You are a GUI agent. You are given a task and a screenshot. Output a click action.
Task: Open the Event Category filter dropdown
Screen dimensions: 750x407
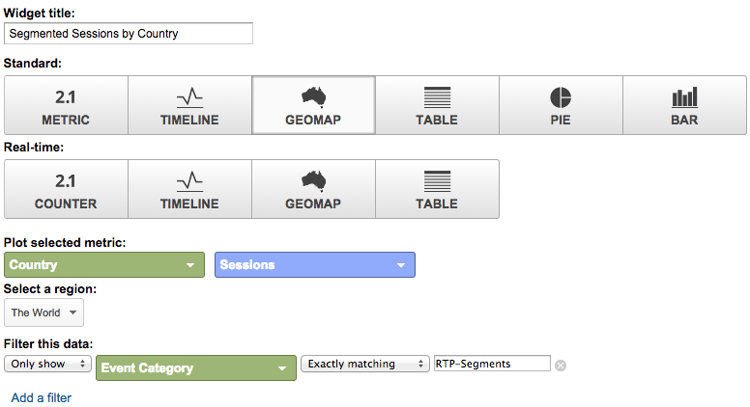pos(196,368)
